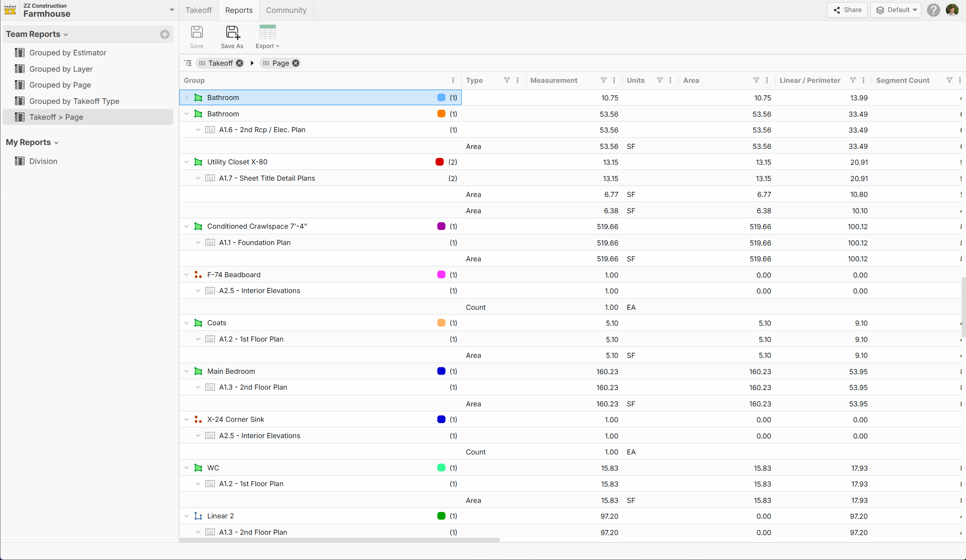Viewport: 966px width, 560px height.
Task: Click the horizontal scrollbar at table bottom
Action: (339, 540)
